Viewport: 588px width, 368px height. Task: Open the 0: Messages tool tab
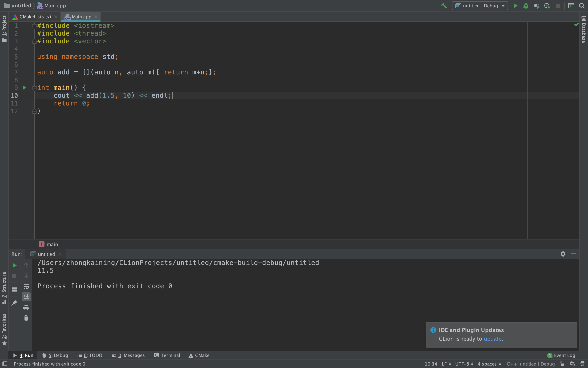tap(128, 355)
